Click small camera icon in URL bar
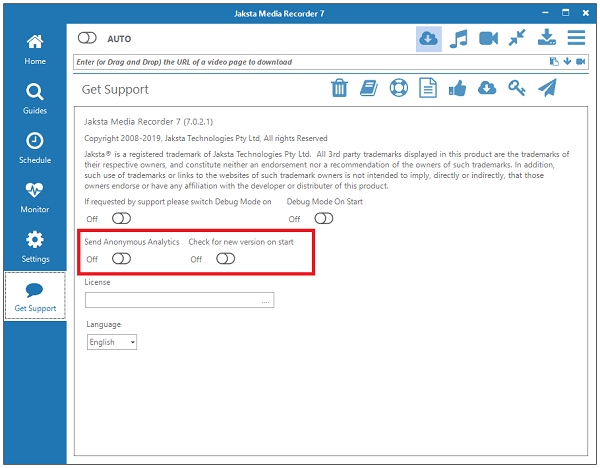 pos(580,62)
